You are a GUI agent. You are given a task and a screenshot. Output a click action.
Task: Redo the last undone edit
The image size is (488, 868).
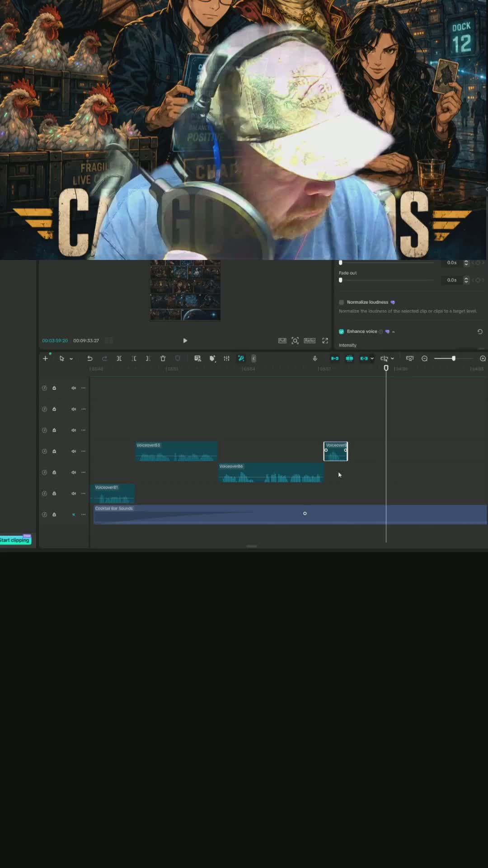(x=104, y=359)
